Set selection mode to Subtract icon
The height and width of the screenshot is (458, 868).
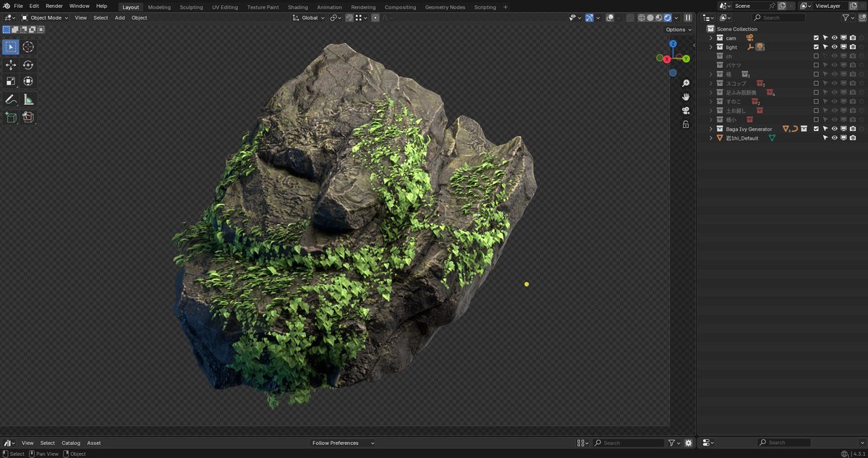pyautogui.click(x=23, y=30)
